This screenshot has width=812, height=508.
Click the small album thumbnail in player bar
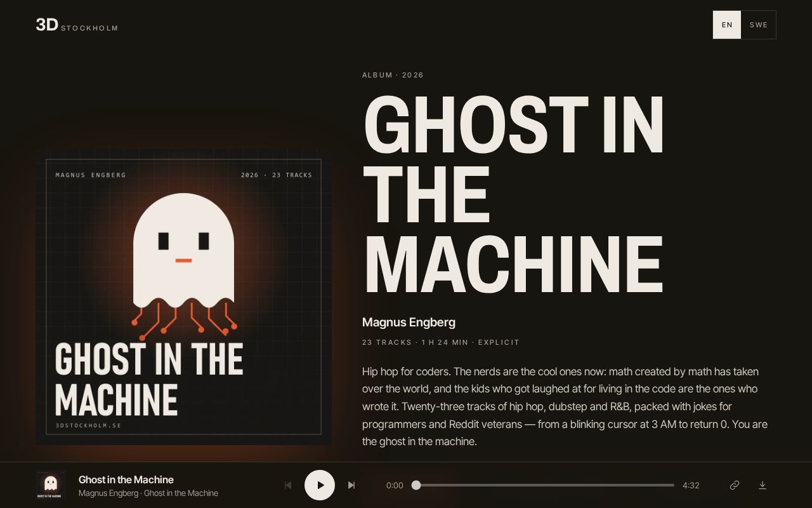51,485
